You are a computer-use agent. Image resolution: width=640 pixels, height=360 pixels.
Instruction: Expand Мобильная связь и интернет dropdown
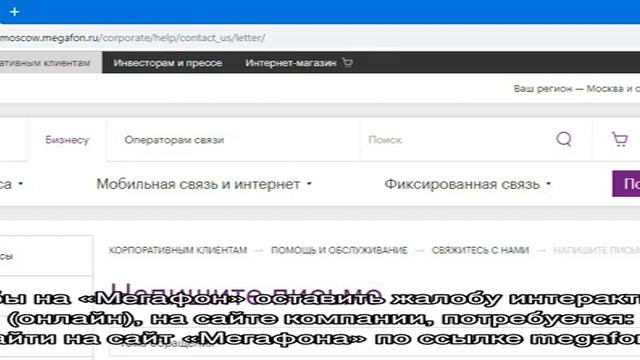204,184
